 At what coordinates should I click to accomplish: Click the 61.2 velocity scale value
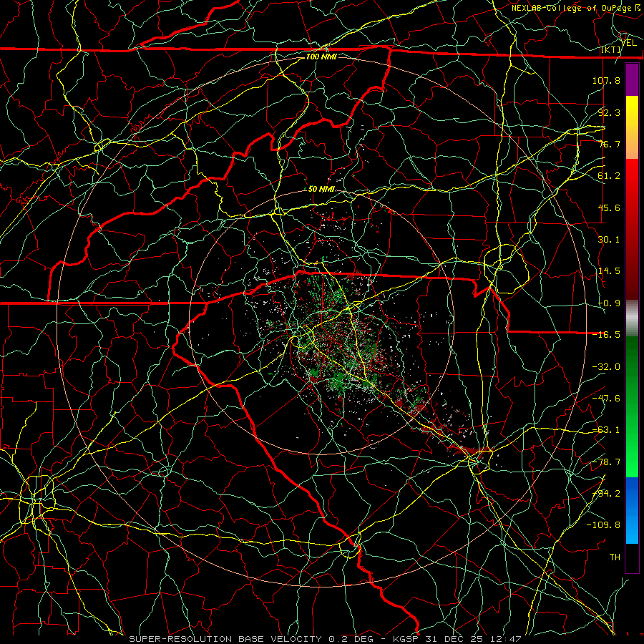[x=609, y=176]
